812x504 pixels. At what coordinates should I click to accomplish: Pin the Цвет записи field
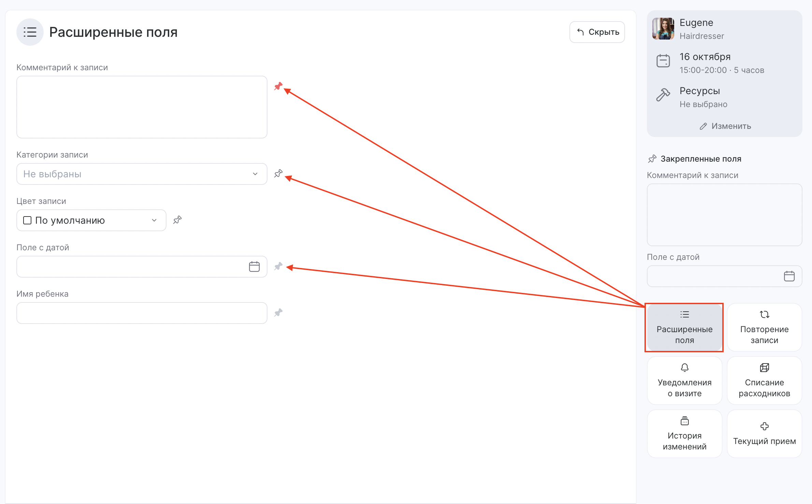[x=177, y=220]
